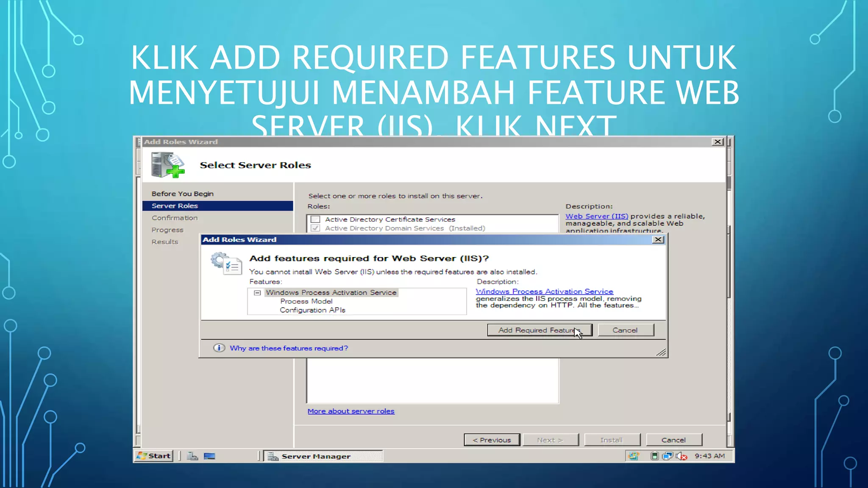Click the volume tray icon

click(681, 456)
